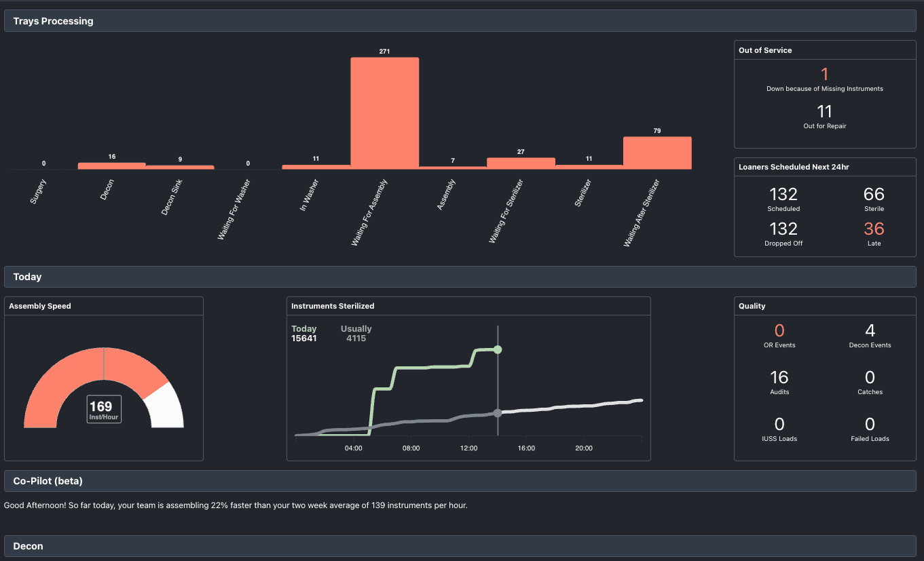The image size is (924, 561).
Task: Click the Co-Pilot Good Afternoon summary message
Action: (x=236, y=505)
